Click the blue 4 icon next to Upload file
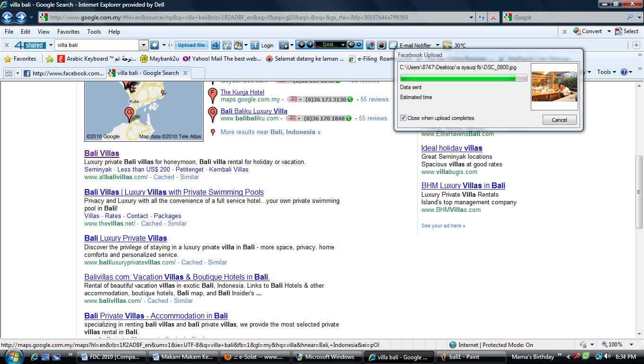The width and height of the screenshot is (644, 364). (x=215, y=45)
